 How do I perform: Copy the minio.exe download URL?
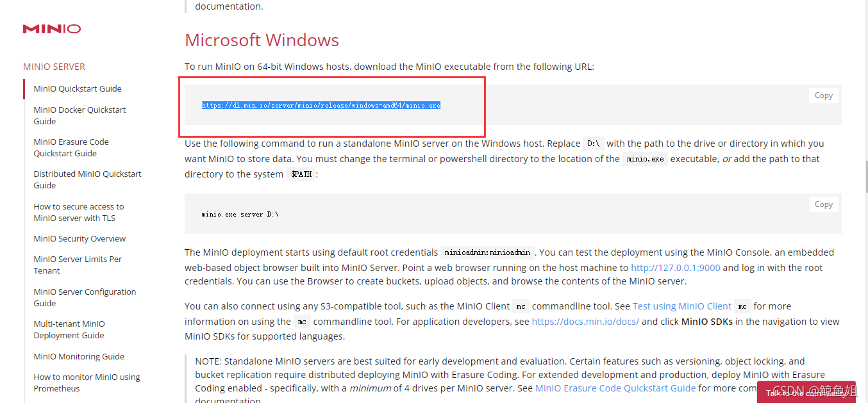click(823, 95)
